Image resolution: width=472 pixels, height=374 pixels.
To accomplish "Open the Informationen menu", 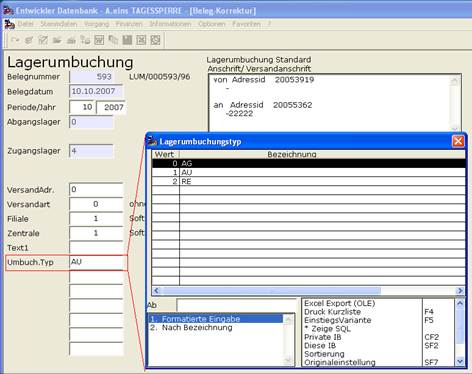I will [170, 24].
